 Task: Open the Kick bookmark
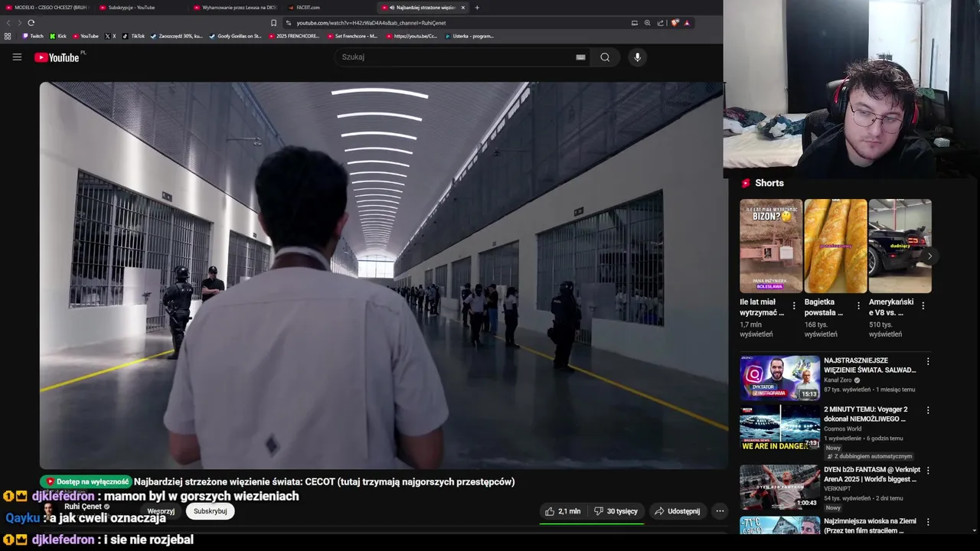click(x=58, y=36)
